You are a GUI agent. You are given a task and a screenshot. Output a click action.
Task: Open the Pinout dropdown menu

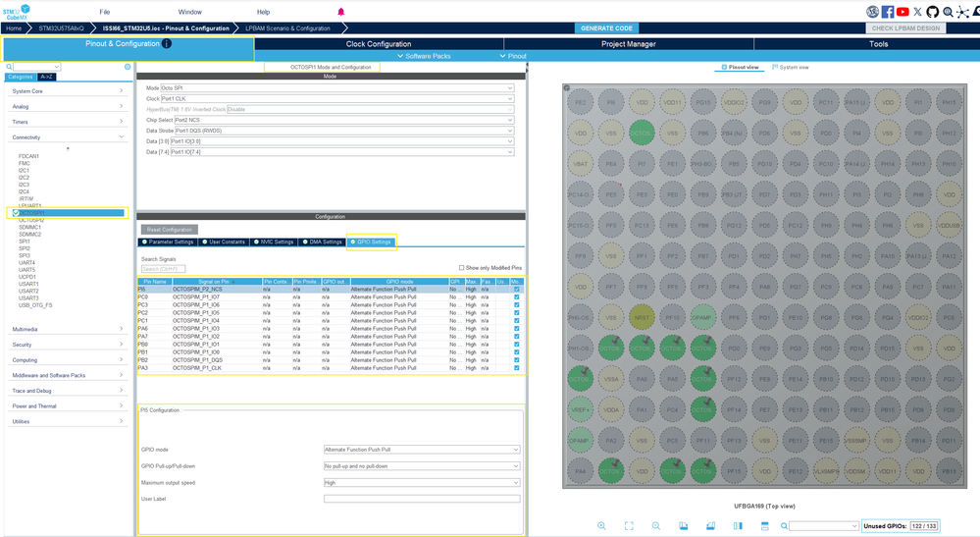pyautogui.click(x=513, y=56)
